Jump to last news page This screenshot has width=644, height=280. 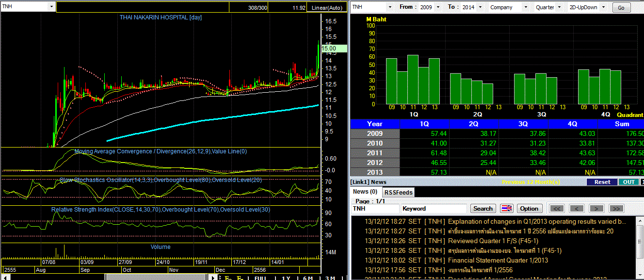(616, 209)
